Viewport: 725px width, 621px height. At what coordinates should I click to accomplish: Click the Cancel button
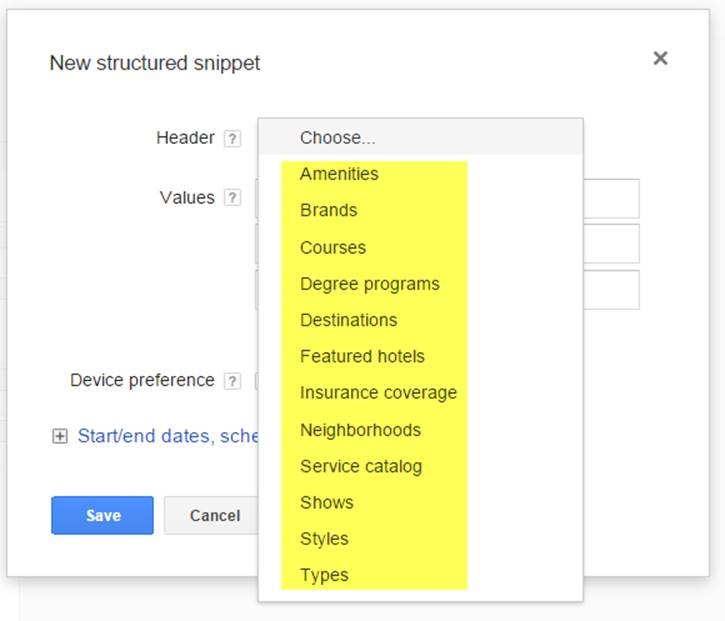pos(215,516)
